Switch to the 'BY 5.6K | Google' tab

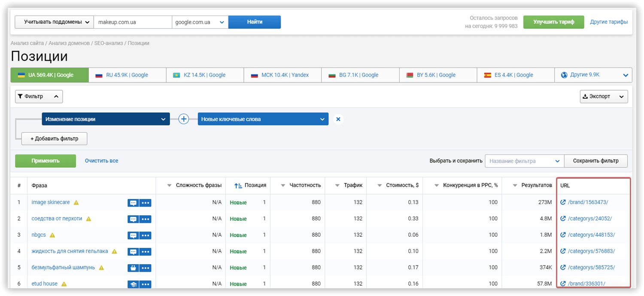(x=438, y=75)
